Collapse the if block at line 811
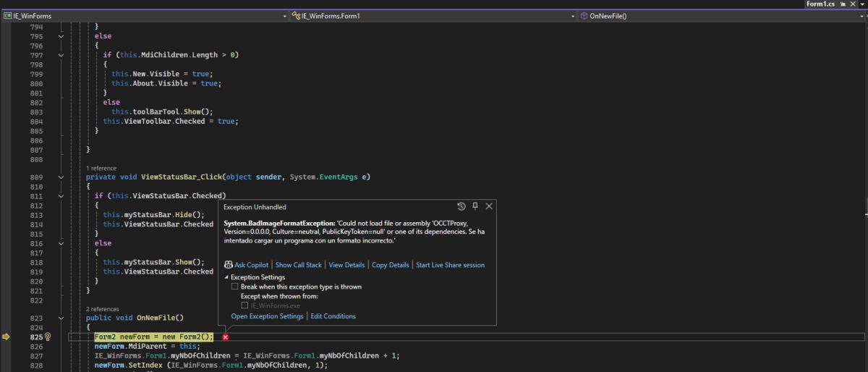868x372 pixels. (x=61, y=196)
